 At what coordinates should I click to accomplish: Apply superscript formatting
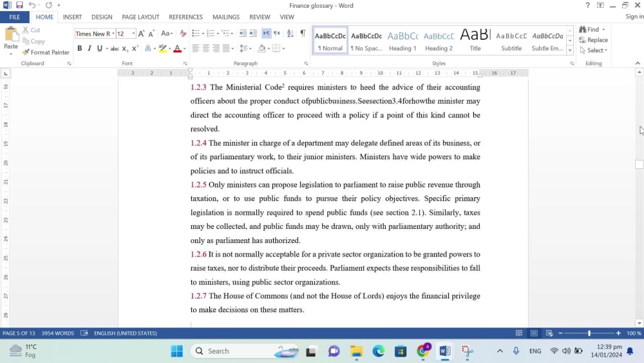click(135, 48)
